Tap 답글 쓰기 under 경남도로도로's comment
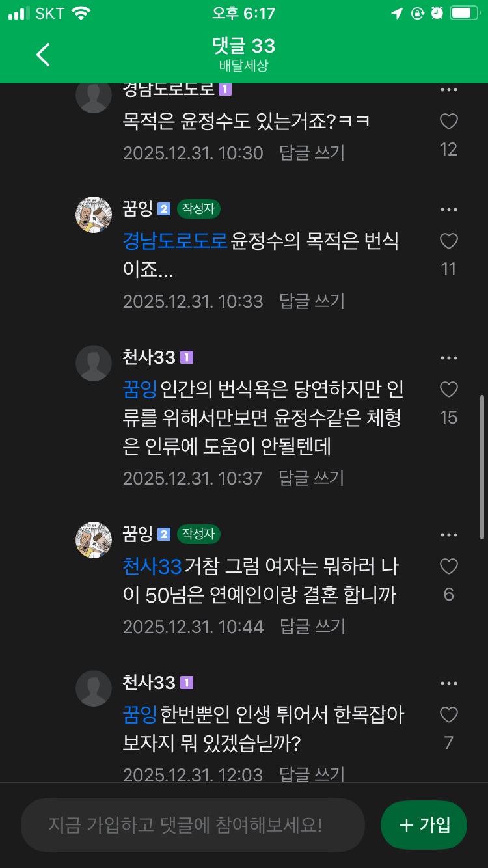The image size is (488, 868). coord(312,153)
